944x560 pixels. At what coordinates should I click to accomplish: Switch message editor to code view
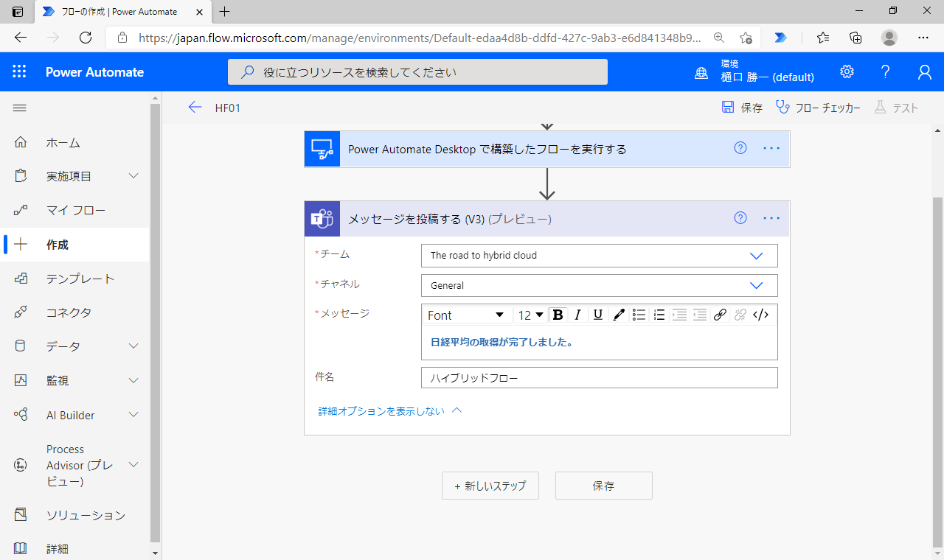coord(760,315)
